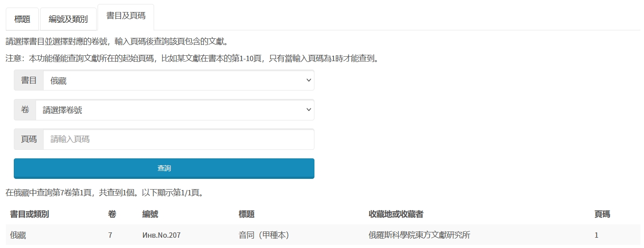Viewport: 644px width, 248px height.
Task: Click the 書目 label beside dropdown
Action: pos(29,80)
